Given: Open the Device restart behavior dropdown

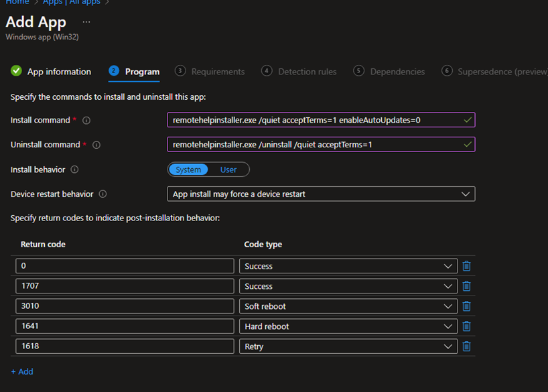Looking at the screenshot, I should [x=320, y=194].
